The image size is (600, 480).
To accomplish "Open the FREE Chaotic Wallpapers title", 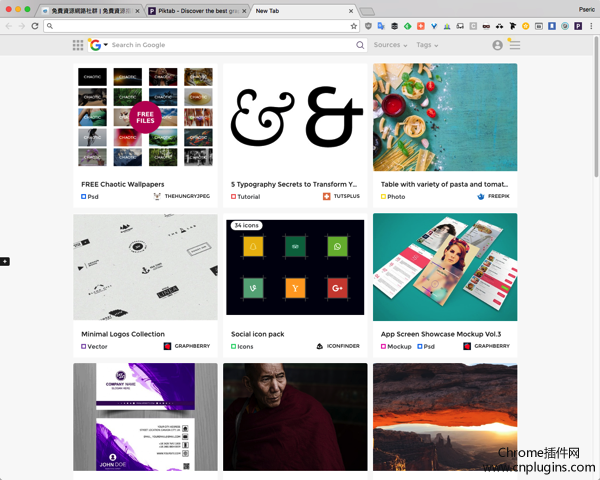I will tap(122, 184).
